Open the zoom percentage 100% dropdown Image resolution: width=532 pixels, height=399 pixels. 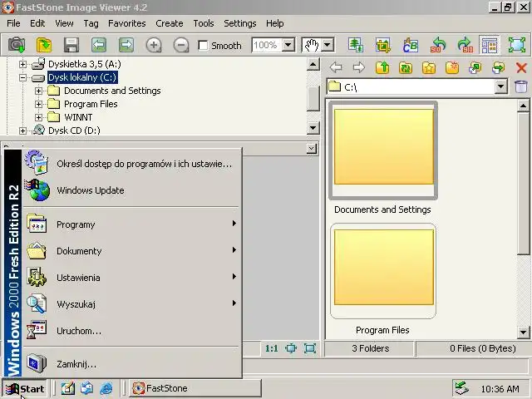tap(288, 45)
